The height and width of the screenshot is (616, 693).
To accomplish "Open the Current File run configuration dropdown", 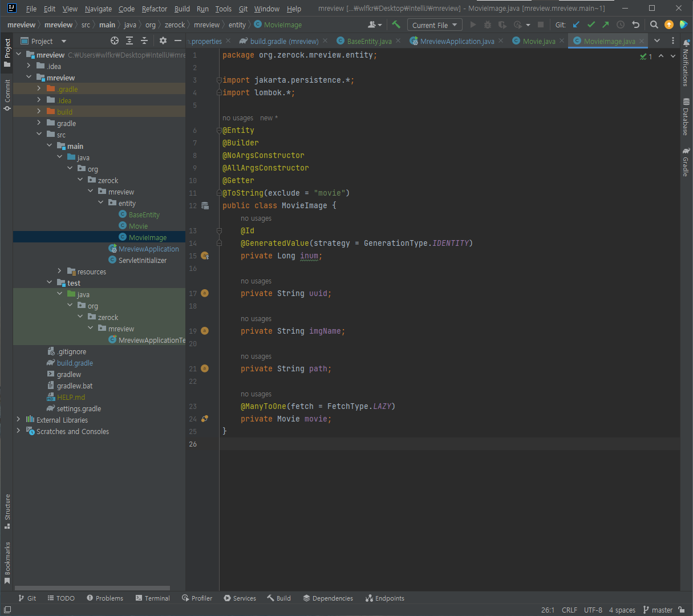I will [435, 25].
